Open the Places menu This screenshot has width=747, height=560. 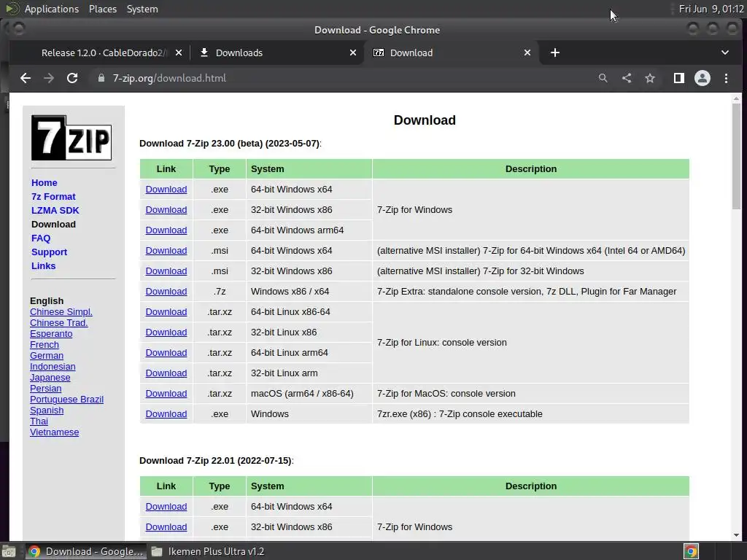click(x=103, y=9)
